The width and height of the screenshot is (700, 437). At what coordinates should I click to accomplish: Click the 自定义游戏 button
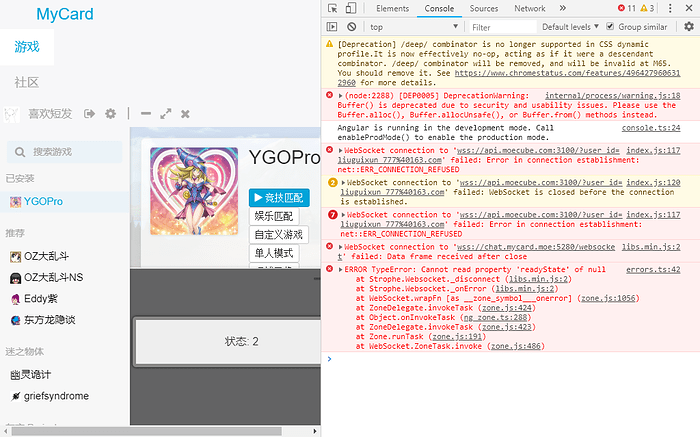(279, 235)
